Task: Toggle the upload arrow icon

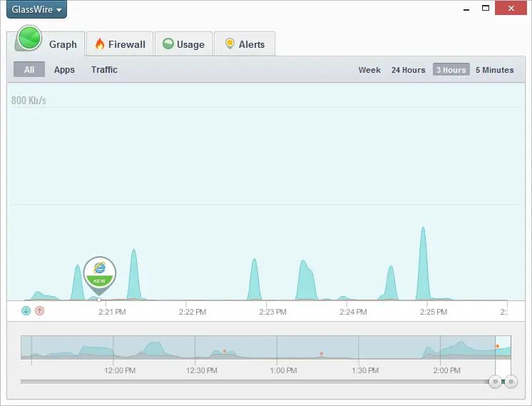Action: (40, 310)
